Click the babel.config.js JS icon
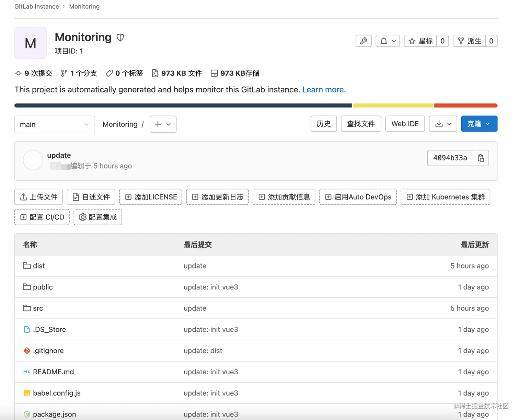The width and height of the screenshot is (519, 420). (x=27, y=393)
